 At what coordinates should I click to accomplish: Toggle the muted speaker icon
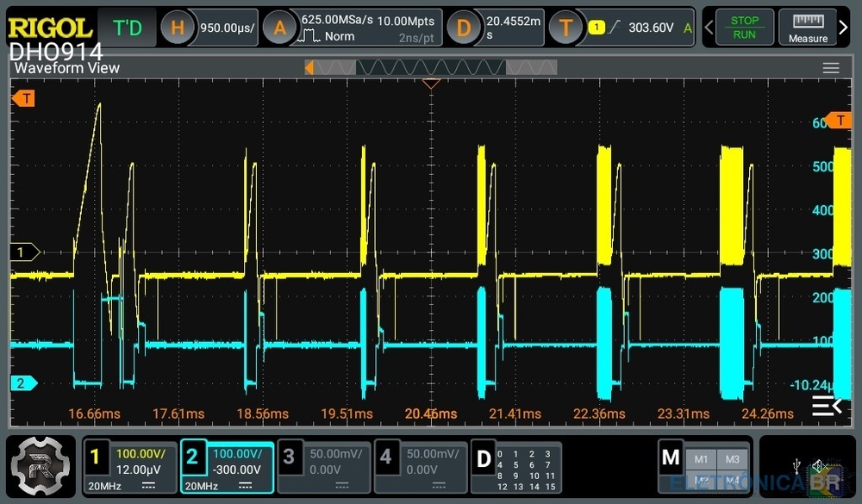821,466
